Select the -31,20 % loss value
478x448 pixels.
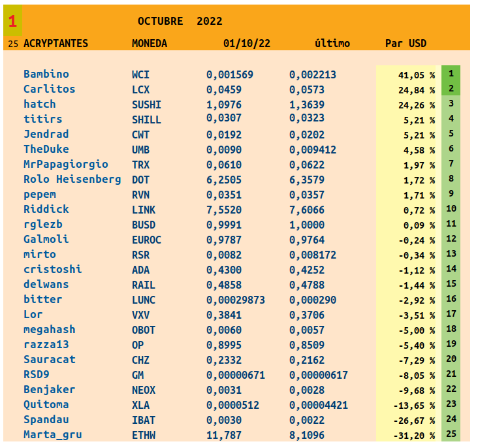coord(414,436)
